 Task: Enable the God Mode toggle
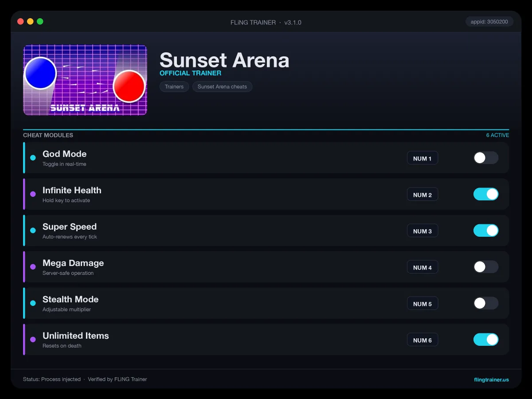(x=486, y=158)
